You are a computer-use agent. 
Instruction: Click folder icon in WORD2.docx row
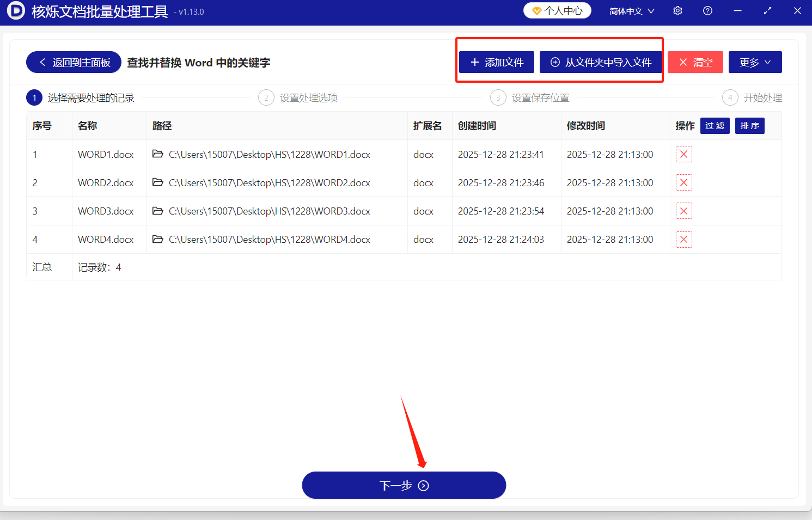pyautogui.click(x=156, y=182)
